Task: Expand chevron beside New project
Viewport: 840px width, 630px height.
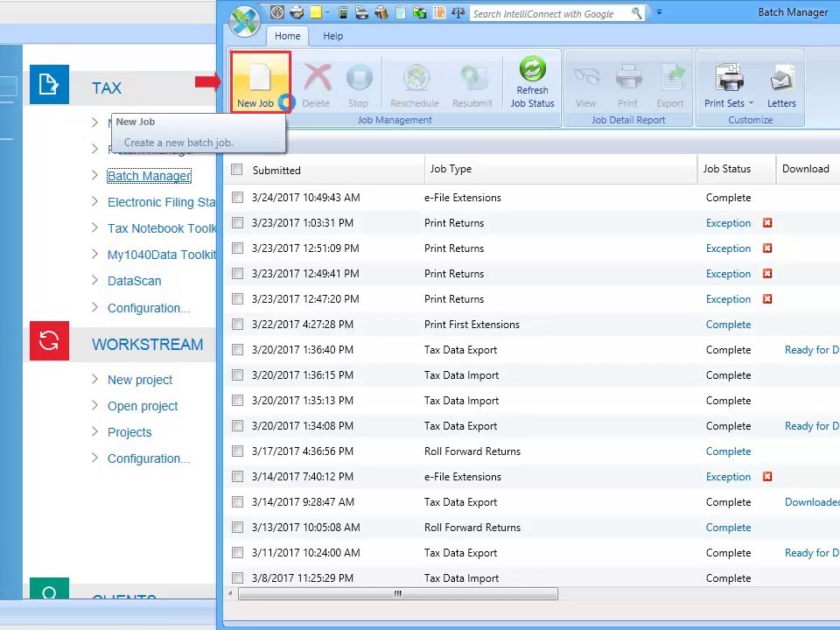Action: [94, 379]
